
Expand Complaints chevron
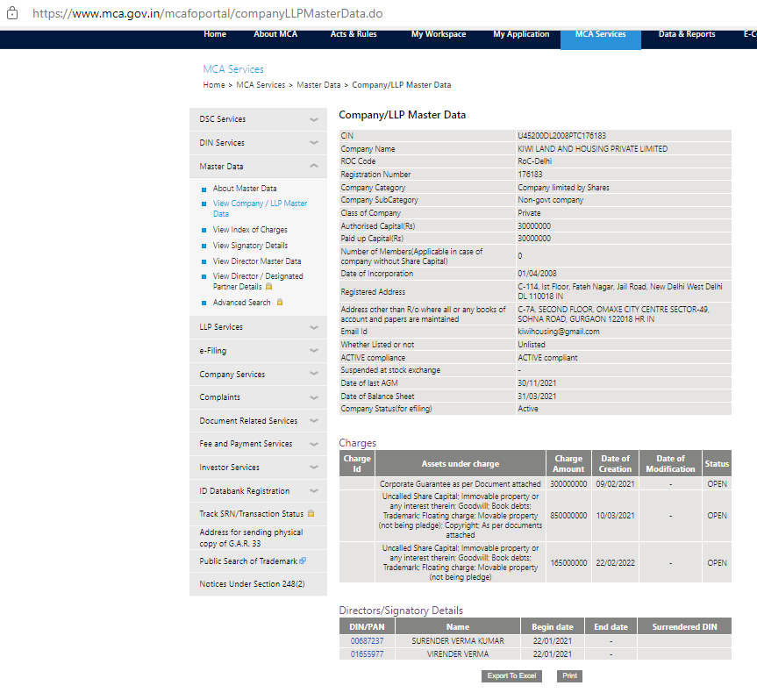tap(314, 397)
